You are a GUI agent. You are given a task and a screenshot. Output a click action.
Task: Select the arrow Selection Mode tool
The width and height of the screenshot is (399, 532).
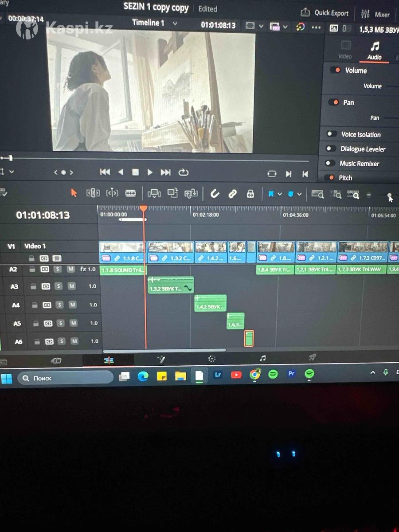point(74,193)
